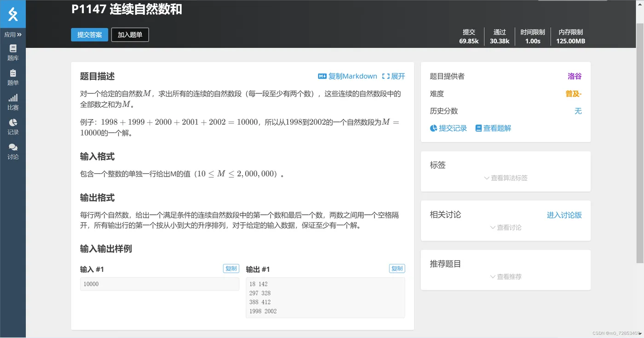Viewport: 644px width, 338px height.
Task: Copy sample output #1
Action: click(x=397, y=269)
